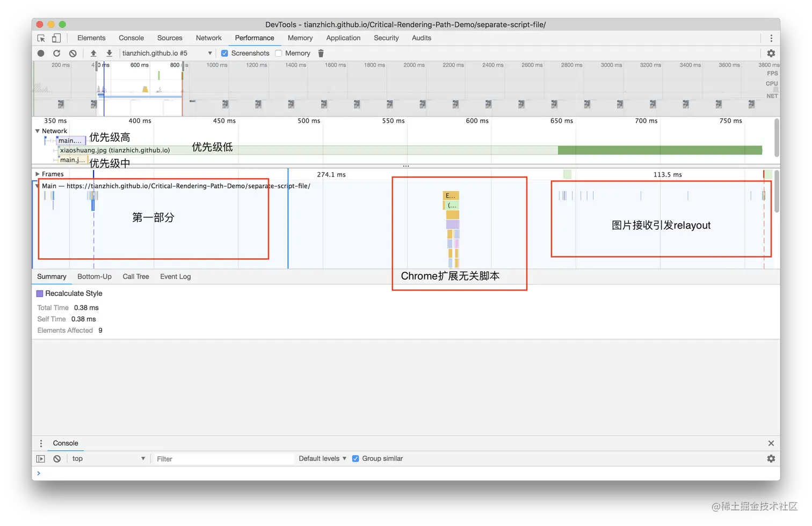This screenshot has width=812, height=526.
Task: Click the Network track vertical scrollbar
Action: click(777, 138)
